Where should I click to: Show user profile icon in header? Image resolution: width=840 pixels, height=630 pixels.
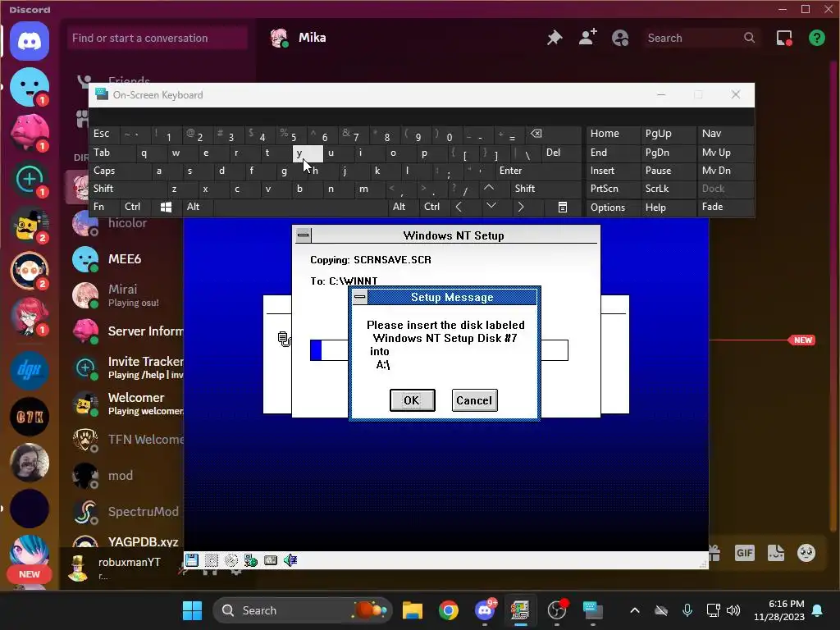click(620, 38)
